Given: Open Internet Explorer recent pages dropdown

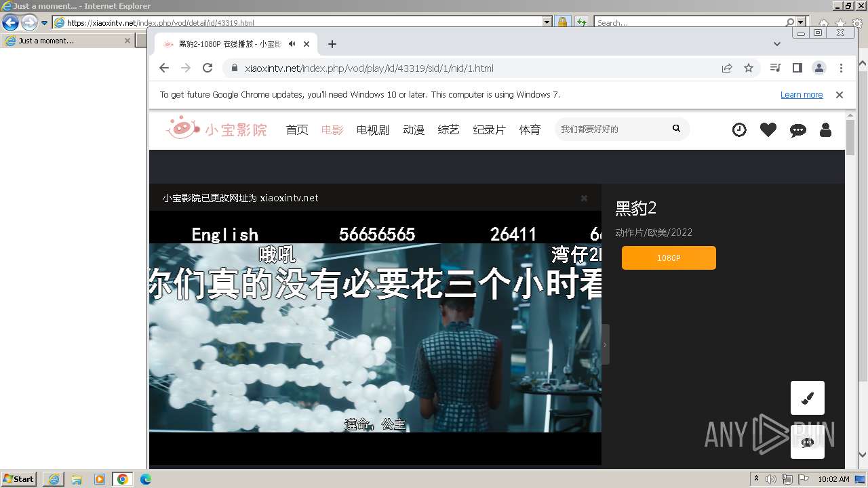Looking at the screenshot, I should [x=45, y=22].
